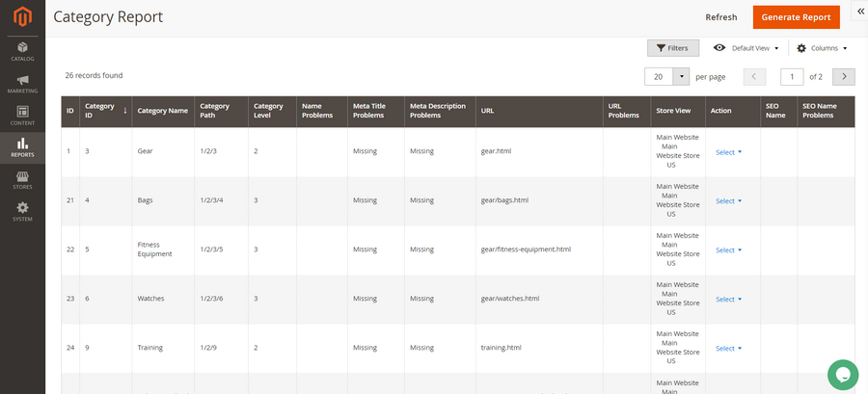Open the Columns dropdown

pos(822,48)
